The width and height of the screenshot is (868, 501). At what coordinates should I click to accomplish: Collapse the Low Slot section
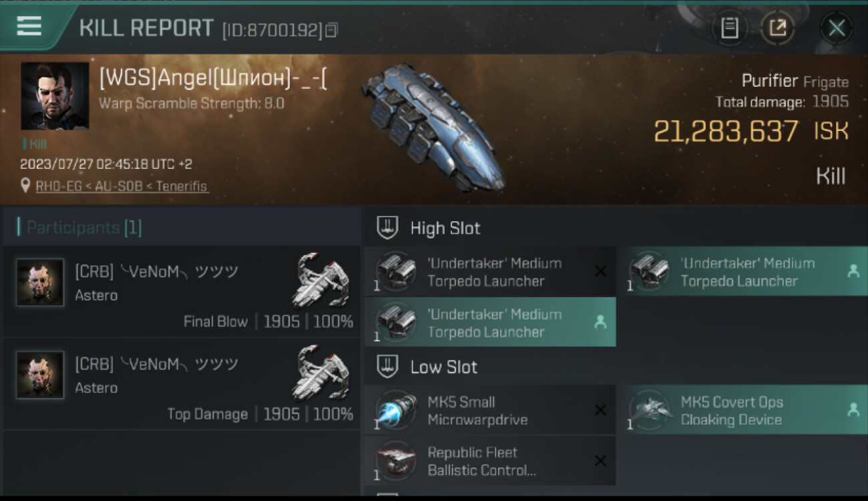pyautogui.click(x=388, y=367)
